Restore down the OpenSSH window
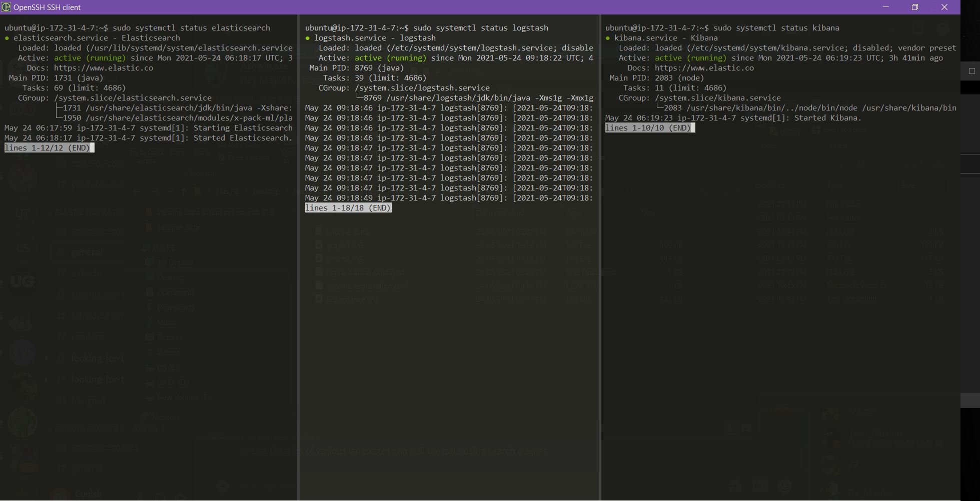980x501 pixels. pos(915,7)
